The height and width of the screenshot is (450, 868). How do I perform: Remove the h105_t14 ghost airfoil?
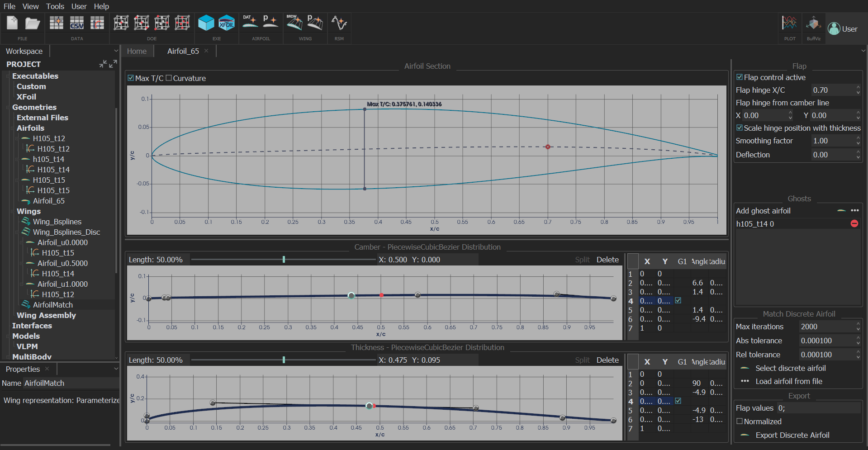click(x=854, y=223)
